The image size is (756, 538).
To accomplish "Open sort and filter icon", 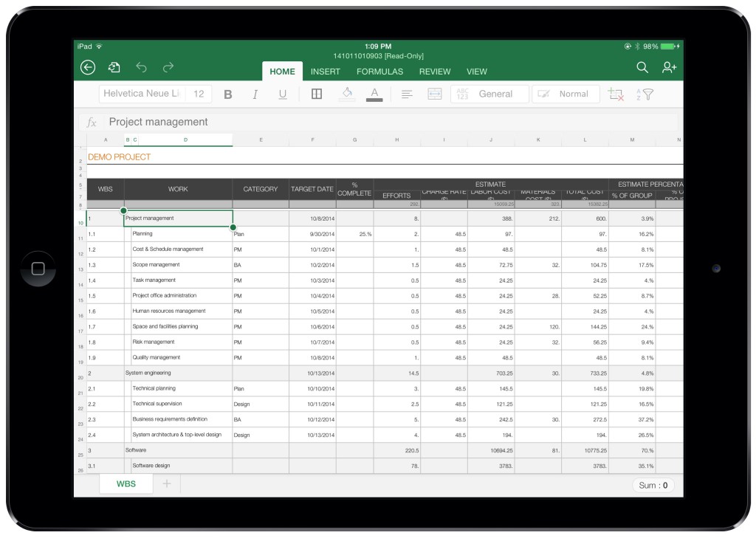I will point(645,94).
